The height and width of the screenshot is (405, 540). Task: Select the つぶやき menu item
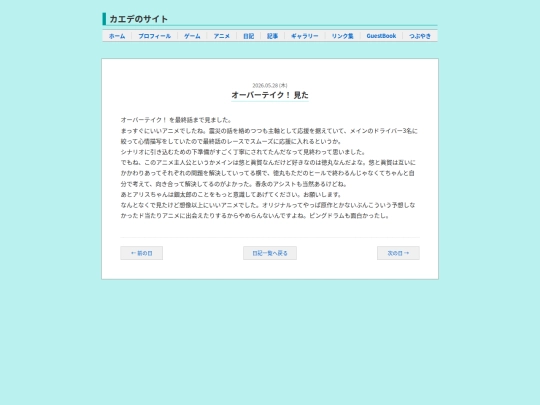pyautogui.click(x=420, y=36)
